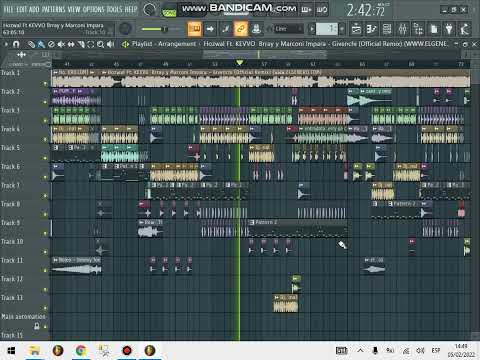Viewport: 480px width, 360px height.
Task: Toggle the playlist snap magnet icon
Action: pyautogui.click(x=16, y=44)
